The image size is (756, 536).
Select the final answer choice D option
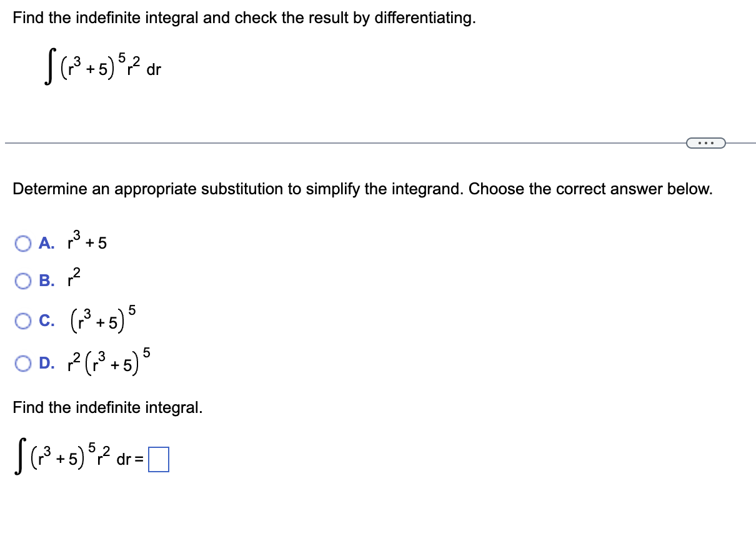coord(23,361)
